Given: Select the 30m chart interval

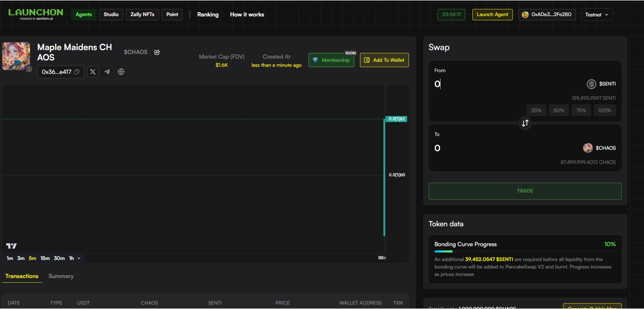Looking at the screenshot, I should point(59,258).
